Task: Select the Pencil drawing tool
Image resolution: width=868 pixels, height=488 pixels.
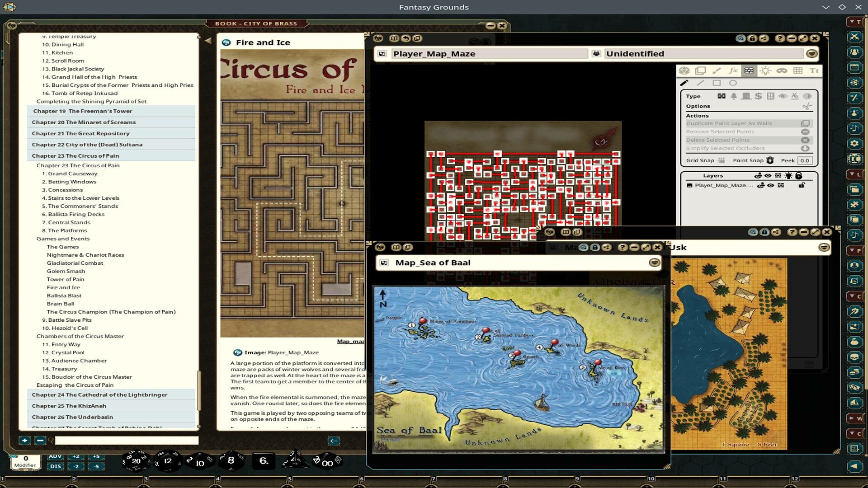Action: (x=684, y=83)
